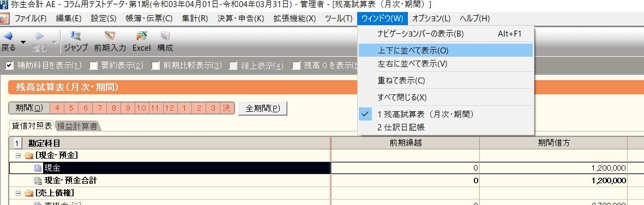Screen dimensions: 644x205
Task: Open the 拡張機能(X) menu
Action: click(294, 19)
